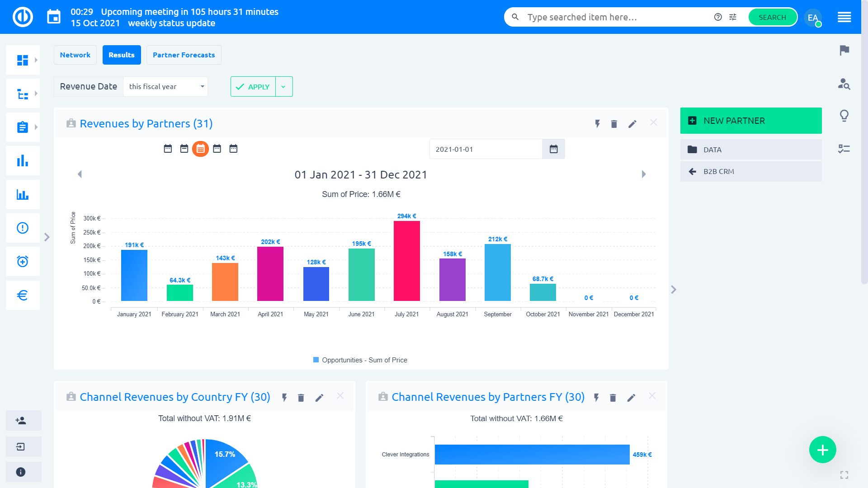Open the info icon in sidebar
Image resolution: width=868 pixels, height=488 pixels.
point(21,472)
